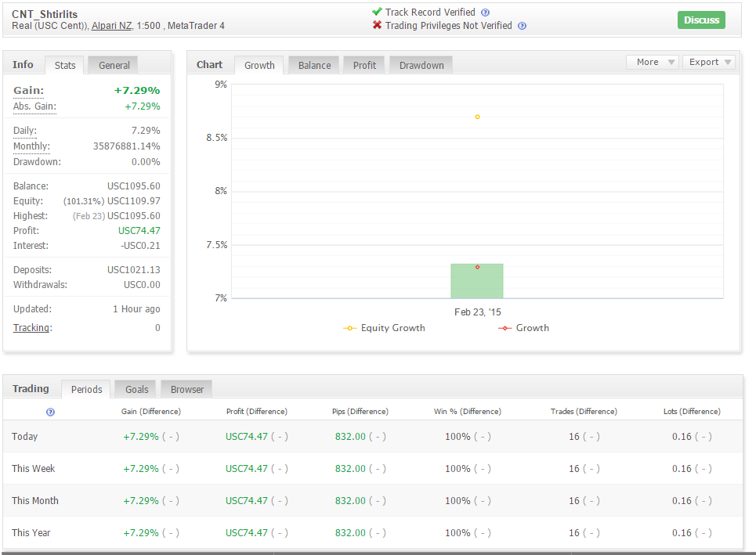The height and width of the screenshot is (555, 756).
Task: Switch to the Stats tab
Action: coord(65,65)
